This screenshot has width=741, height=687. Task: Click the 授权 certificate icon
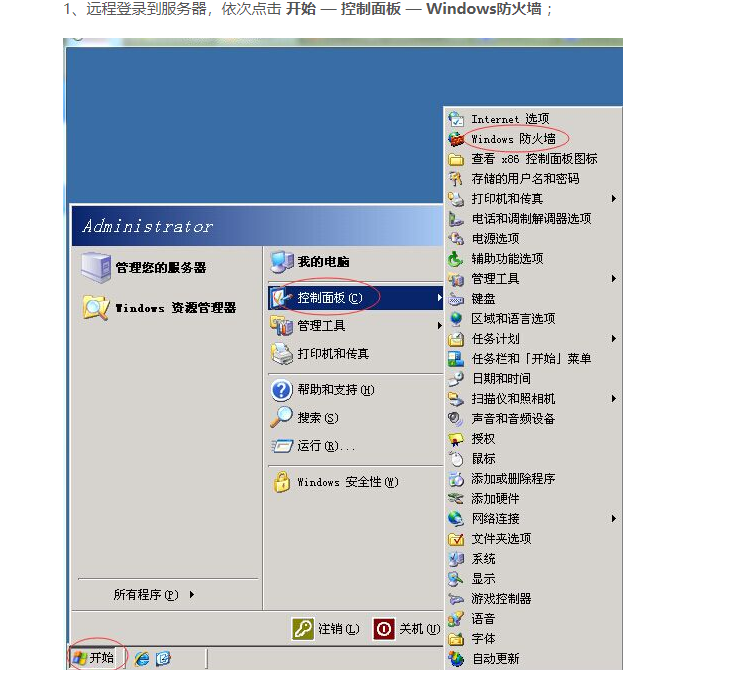456,439
